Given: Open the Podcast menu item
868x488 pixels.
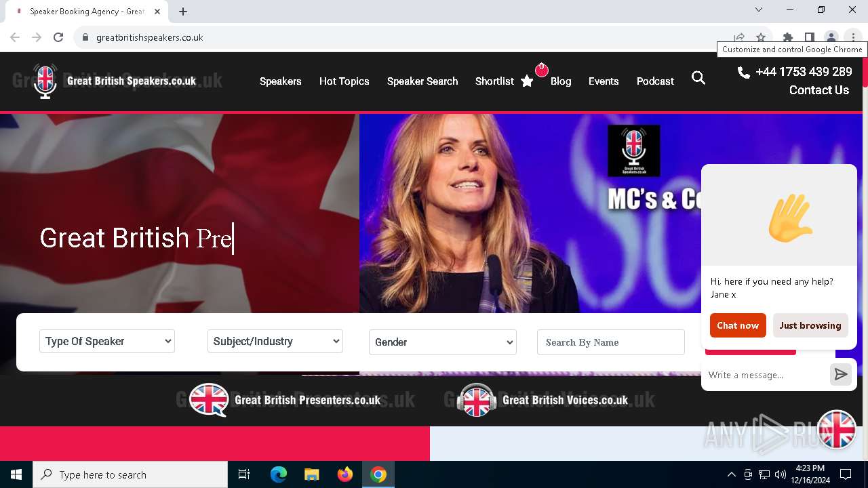Looking at the screenshot, I should [x=655, y=81].
